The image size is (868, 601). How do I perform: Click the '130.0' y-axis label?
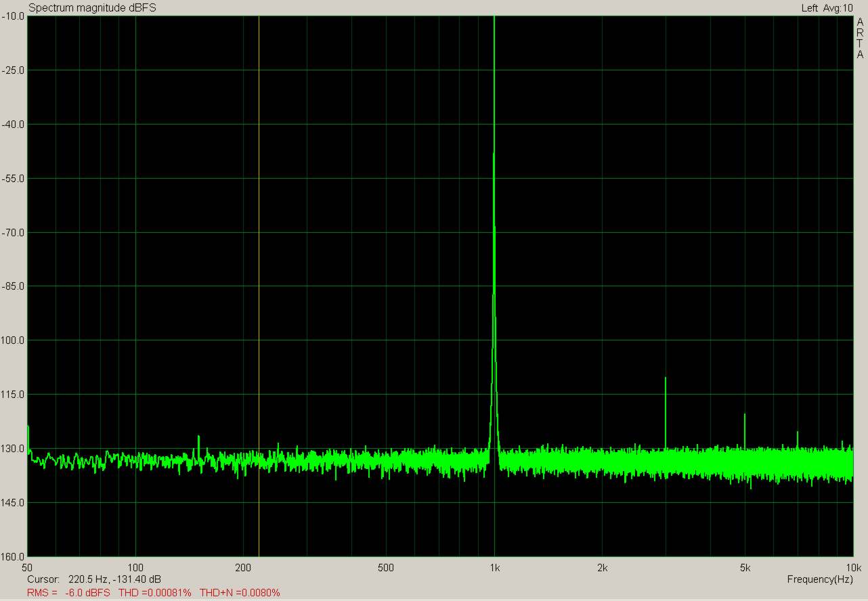click(14, 449)
